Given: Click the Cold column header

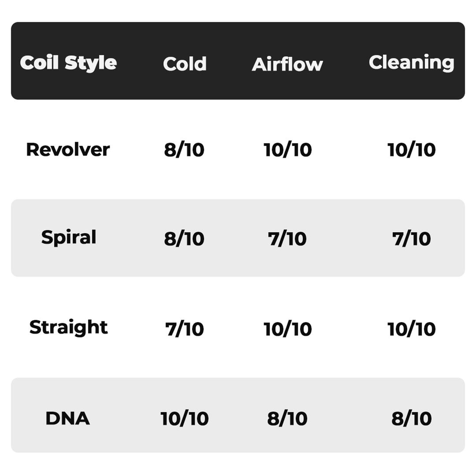Looking at the screenshot, I should pos(185,64).
